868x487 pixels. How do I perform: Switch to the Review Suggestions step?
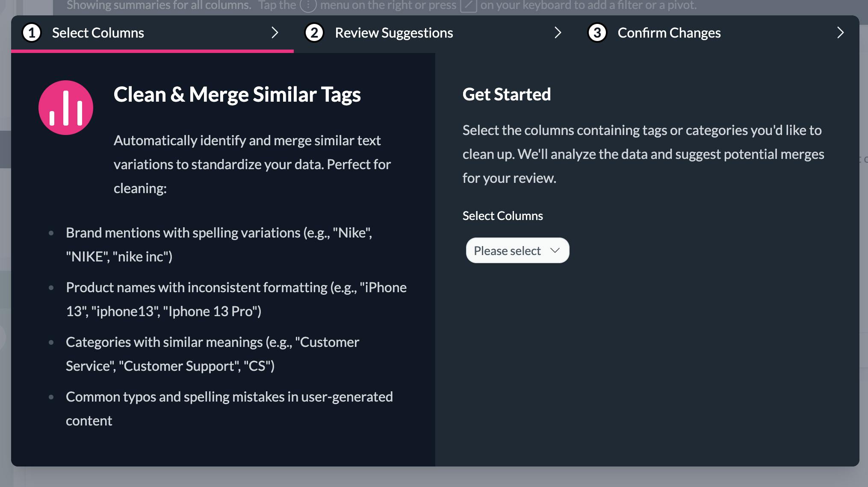point(394,33)
